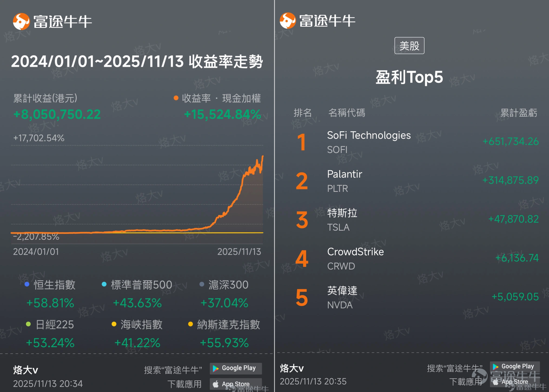The image size is (549, 392).
Task: Click the 名稱代碼 column header
Action: [x=347, y=113]
